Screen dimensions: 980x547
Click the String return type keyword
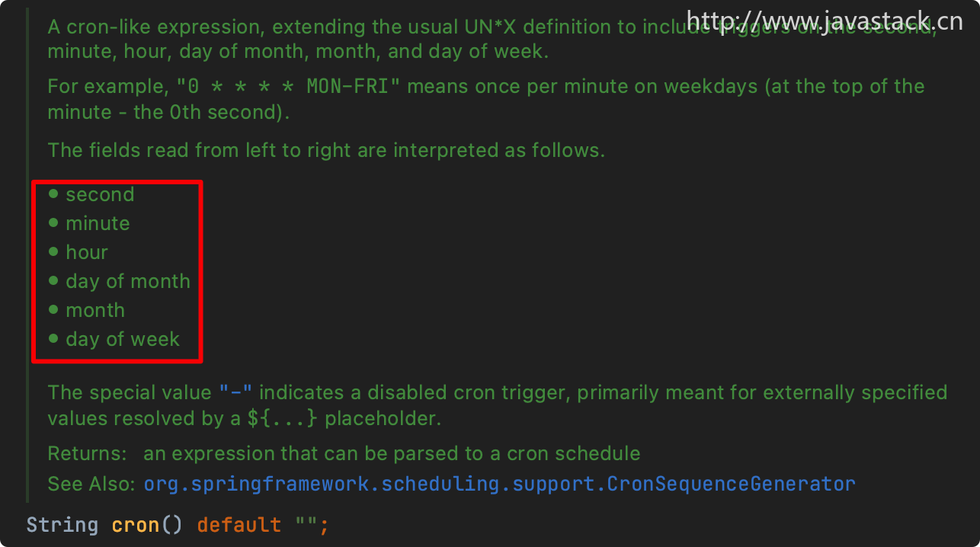pyautogui.click(x=62, y=526)
